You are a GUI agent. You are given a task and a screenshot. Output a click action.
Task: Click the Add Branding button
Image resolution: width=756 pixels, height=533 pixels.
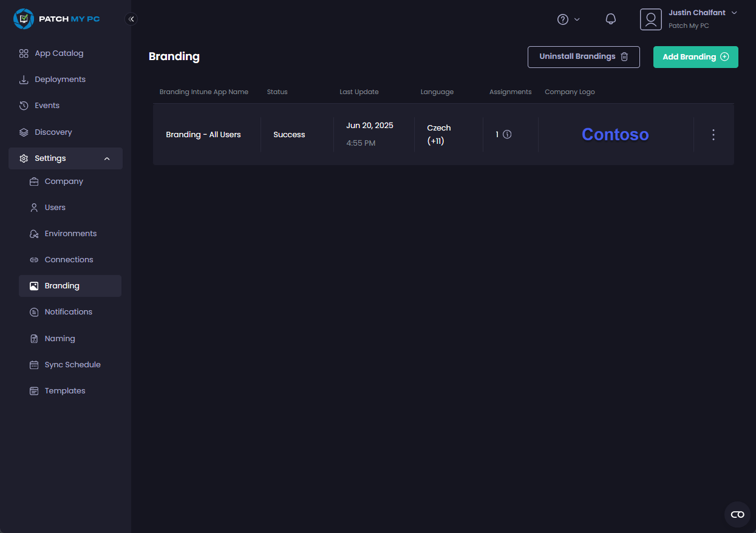pos(695,56)
